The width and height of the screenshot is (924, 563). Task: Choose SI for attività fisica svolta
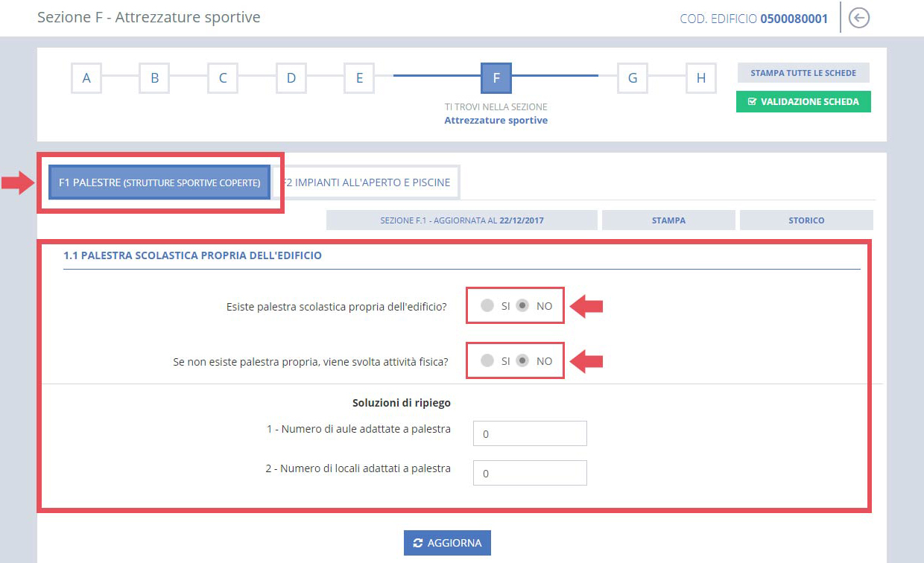[x=487, y=360]
